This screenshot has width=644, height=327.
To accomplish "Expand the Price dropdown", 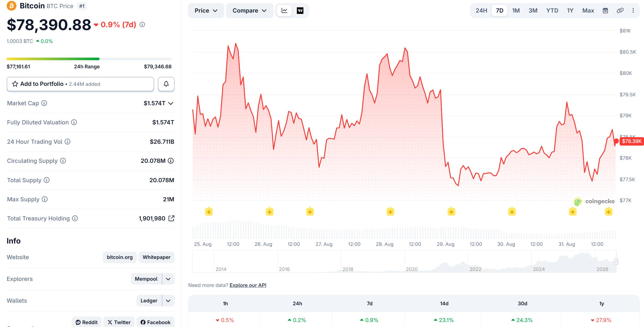I will coord(206,10).
